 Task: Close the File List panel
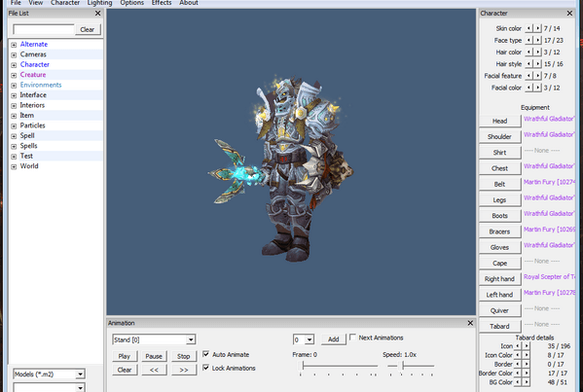click(x=97, y=14)
